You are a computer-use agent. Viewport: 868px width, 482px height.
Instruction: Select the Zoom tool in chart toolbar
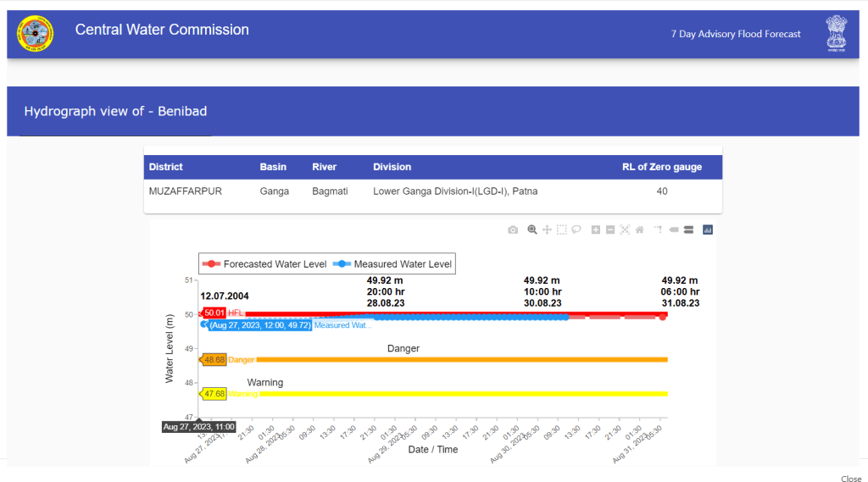(x=532, y=230)
